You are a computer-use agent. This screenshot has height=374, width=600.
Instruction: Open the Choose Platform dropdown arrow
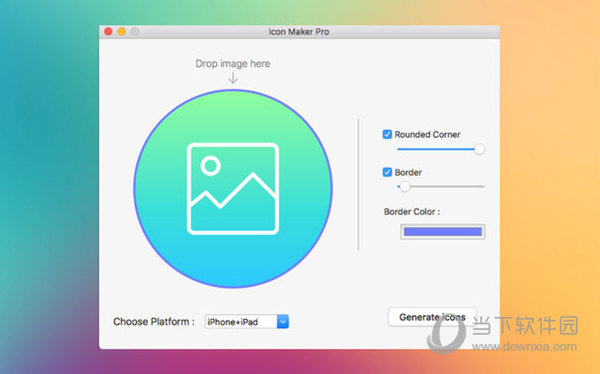coord(283,322)
